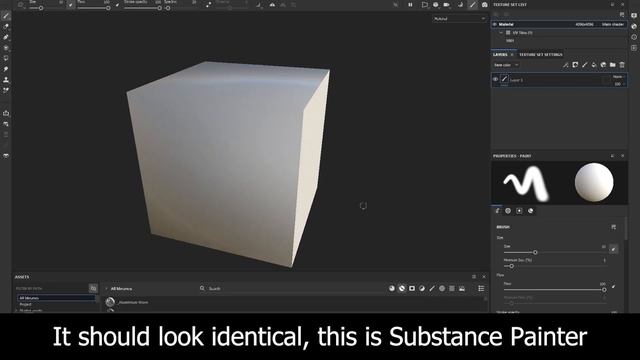Click the screenshot camera icon in top toolbar
Image resolution: width=640 pixels, height=360 pixels.
coord(484,5)
